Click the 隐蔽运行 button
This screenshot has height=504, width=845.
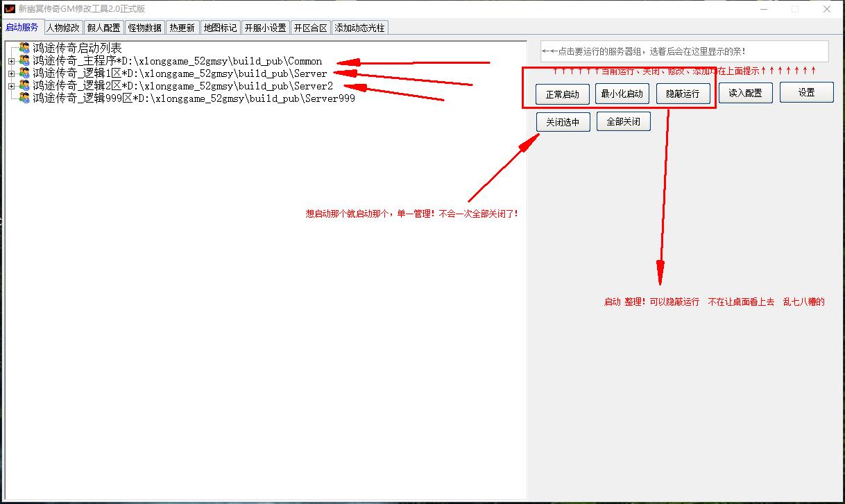pyautogui.click(x=683, y=94)
